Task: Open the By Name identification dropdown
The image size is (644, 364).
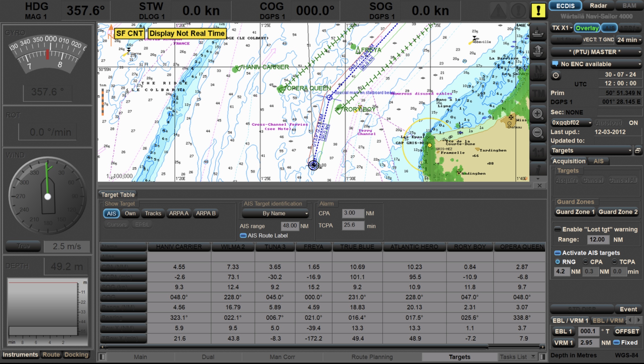Action: coord(275,213)
